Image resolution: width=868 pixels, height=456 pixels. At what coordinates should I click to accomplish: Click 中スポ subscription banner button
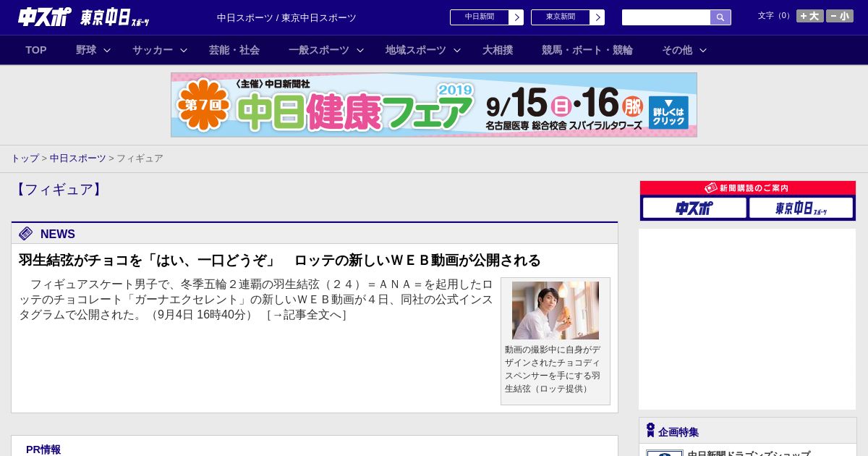(x=694, y=208)
